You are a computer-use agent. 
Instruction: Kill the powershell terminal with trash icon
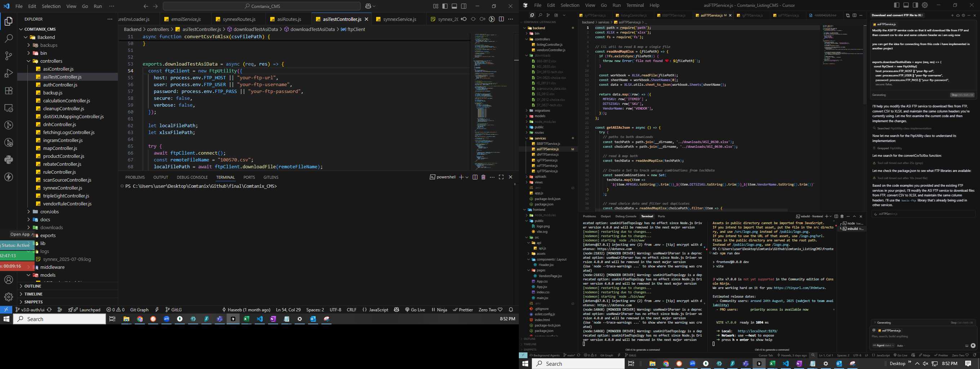coord(483,177)
